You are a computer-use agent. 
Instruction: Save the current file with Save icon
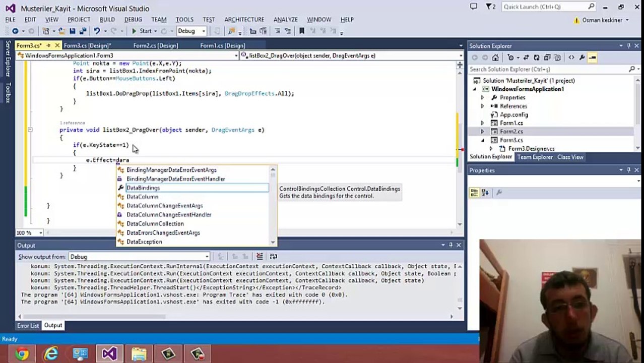click(x=73, y=31)
